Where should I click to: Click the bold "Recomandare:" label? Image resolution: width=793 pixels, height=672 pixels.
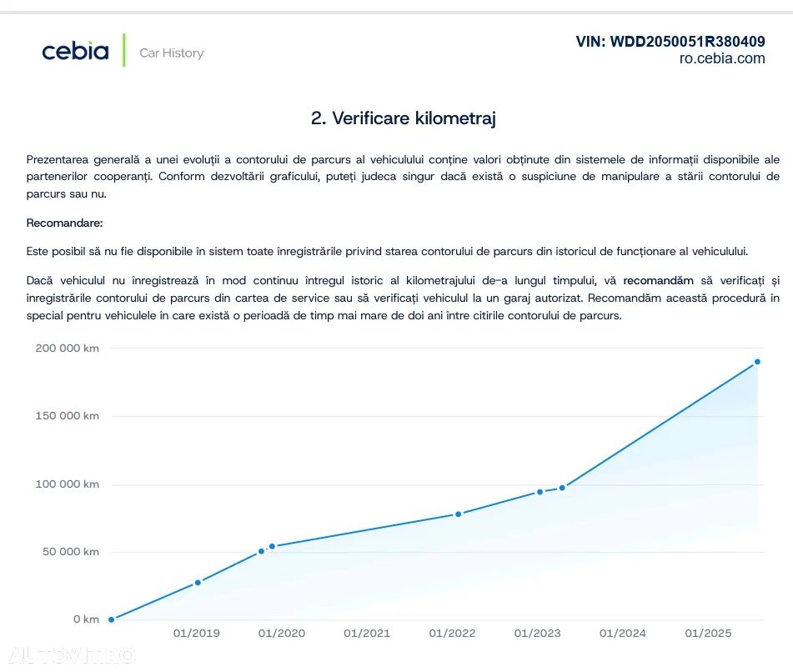pos(65,223)
